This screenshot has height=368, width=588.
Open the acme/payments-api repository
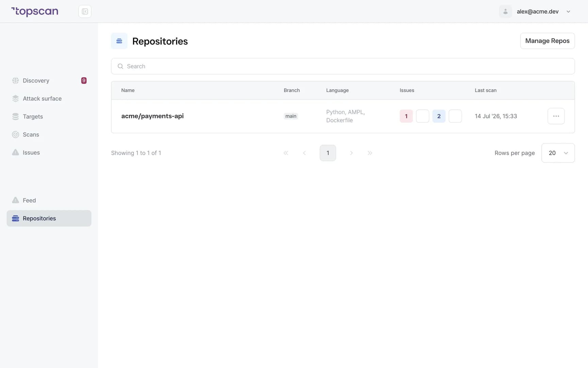[152, 116]
